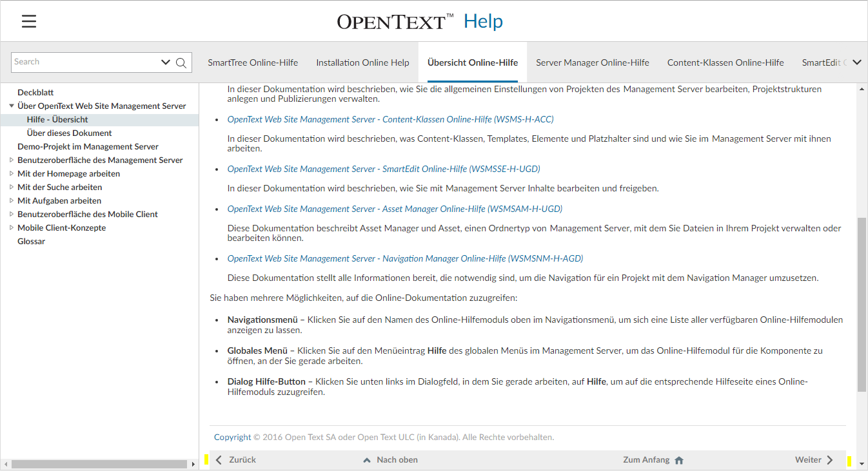Click the tree scrollbar right arrow
This screenshot has width=868, height=471.
(x=193, y=464)
